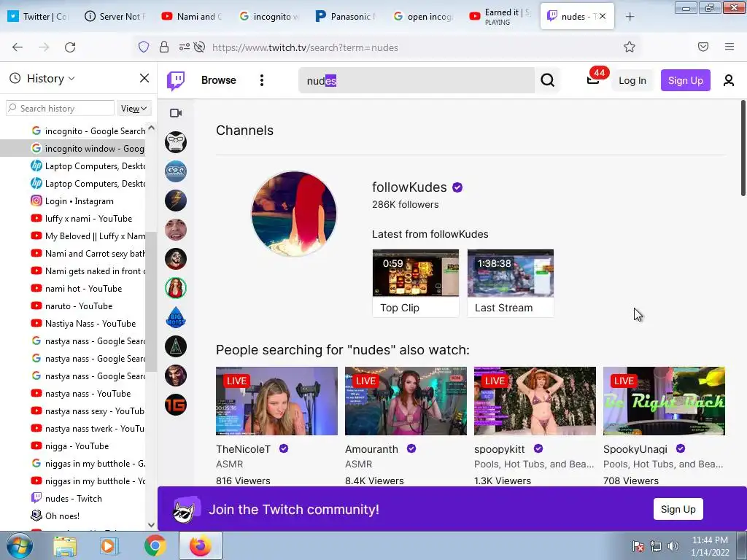Open the gorilla avatar channel in sidebar
Image resolution: width=747 pixels, height=560 pixels.
coord(176,142)
